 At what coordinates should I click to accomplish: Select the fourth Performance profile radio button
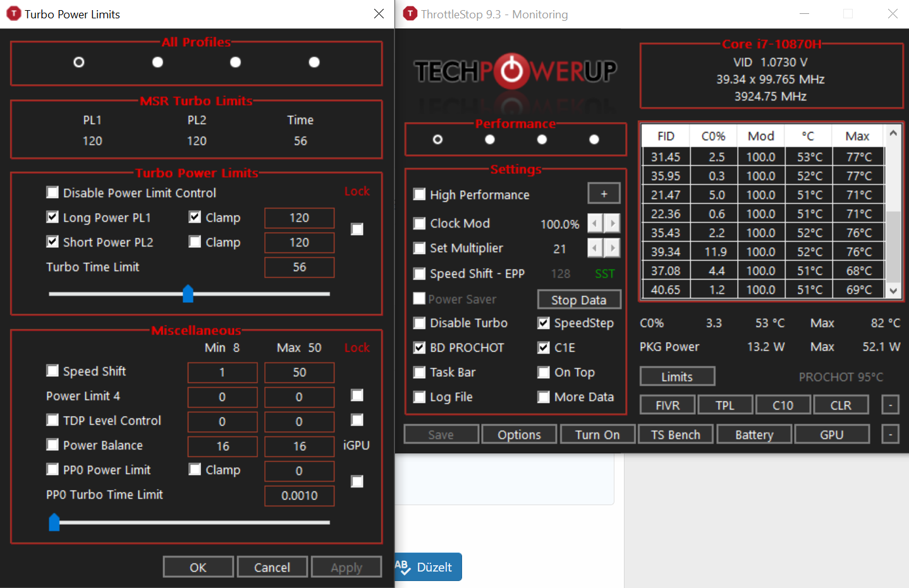(594, 139)
